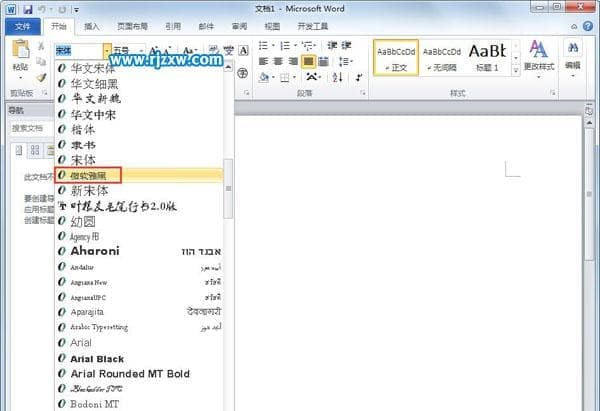Open the Styles group dialog launcher
Image resolution: width=600 pixels, height=411 pixels.
click(552, 93)
